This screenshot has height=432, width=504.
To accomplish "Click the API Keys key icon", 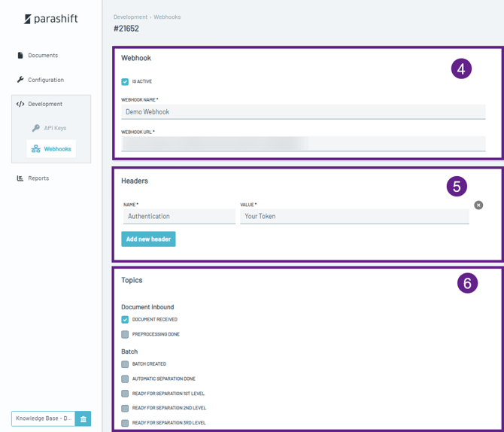I will 35,128.
